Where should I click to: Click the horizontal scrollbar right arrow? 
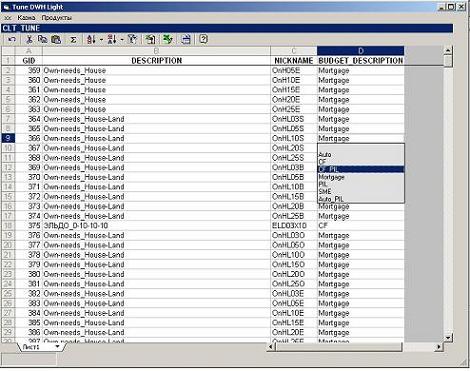439,347
